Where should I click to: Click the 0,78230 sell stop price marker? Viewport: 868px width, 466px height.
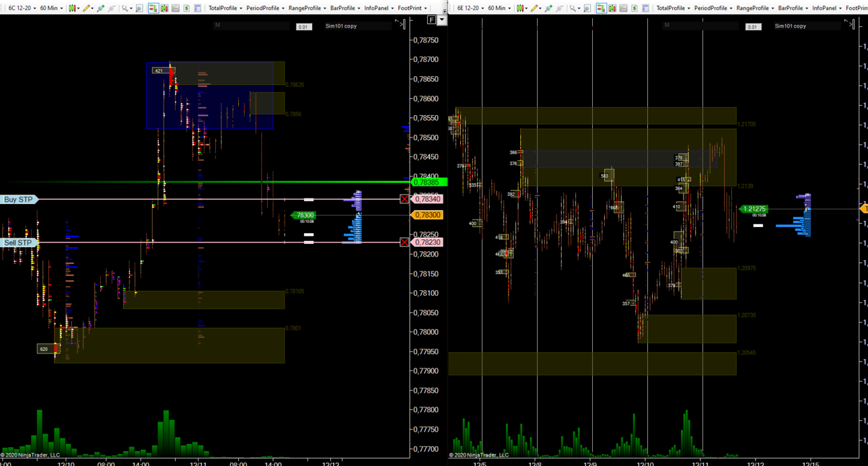point(427,242)
